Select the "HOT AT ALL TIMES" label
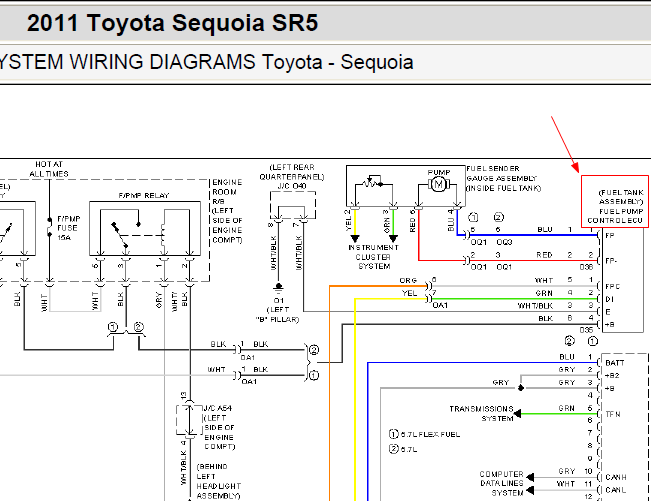Viewport: 651px width, 501px height. pyautogui.click(x=49, y=169)
